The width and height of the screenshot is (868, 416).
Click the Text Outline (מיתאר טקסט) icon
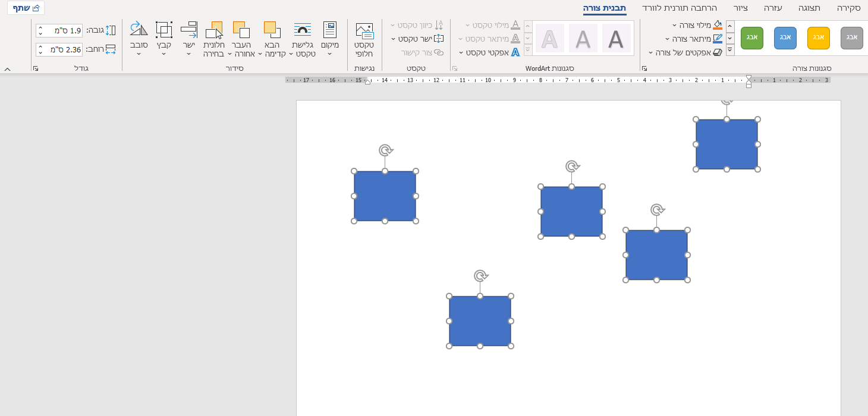tap(515, 39)
